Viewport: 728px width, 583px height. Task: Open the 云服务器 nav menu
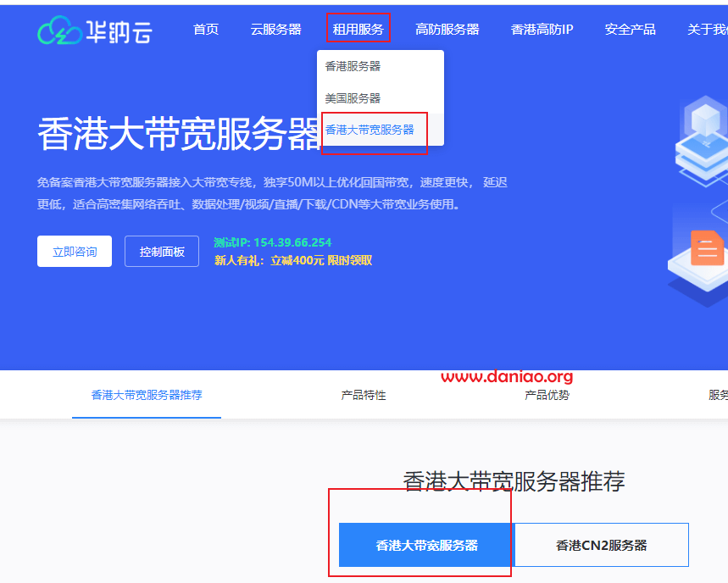275,30
